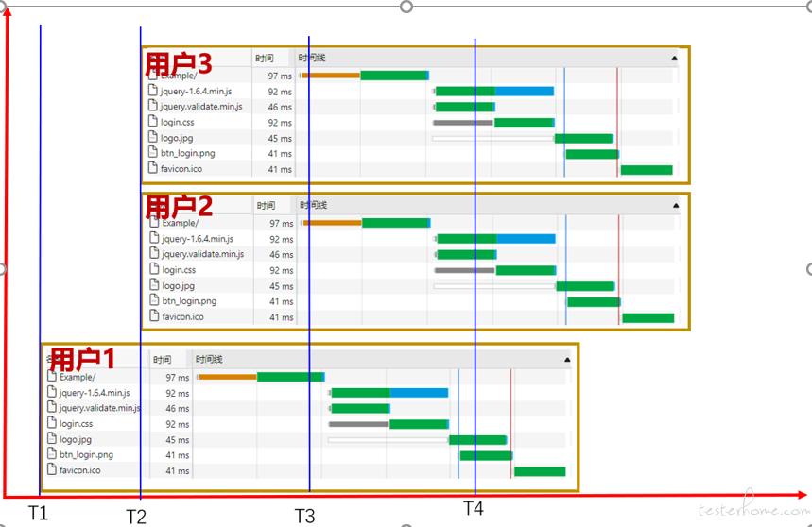Select the btn_login.png row name in 用户1 panel
The height and width of the screenshot is (527, 812).
(86, 454)
